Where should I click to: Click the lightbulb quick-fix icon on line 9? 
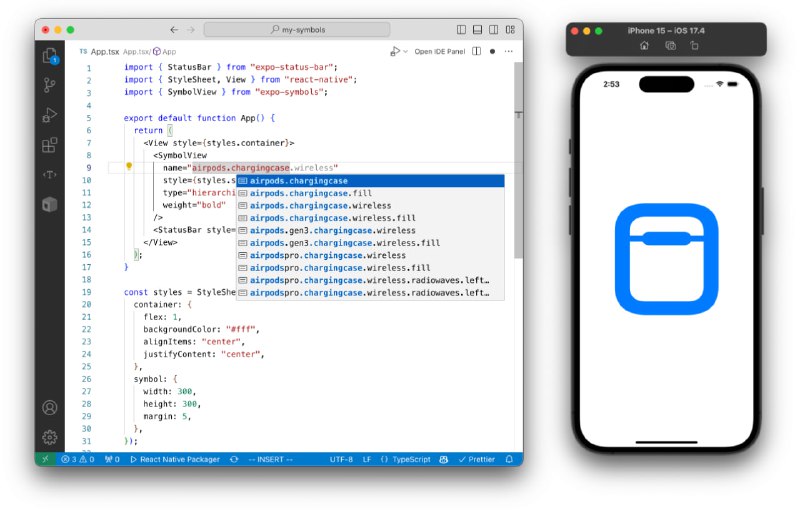tap(129, 166)
